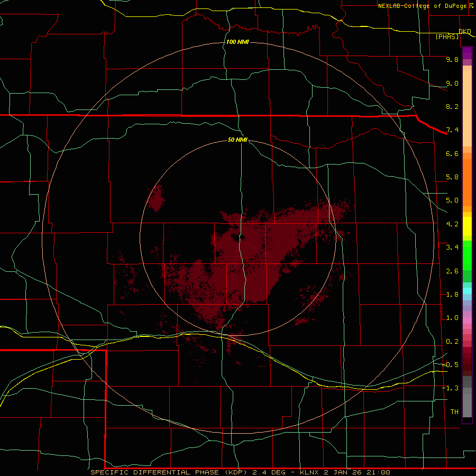Click the KLNX 2 JAN 26 21:00 timestamp

click(x=345, y=472)
